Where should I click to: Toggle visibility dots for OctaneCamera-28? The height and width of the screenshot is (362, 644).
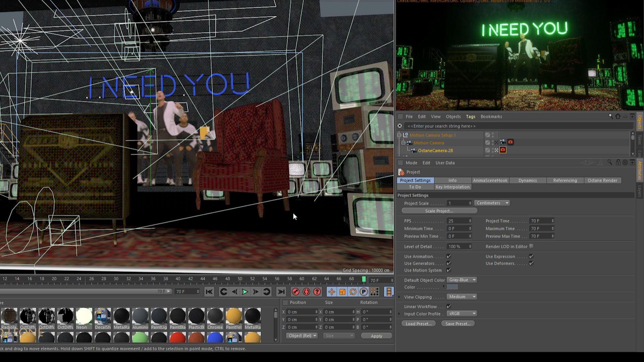coord(493,150)
